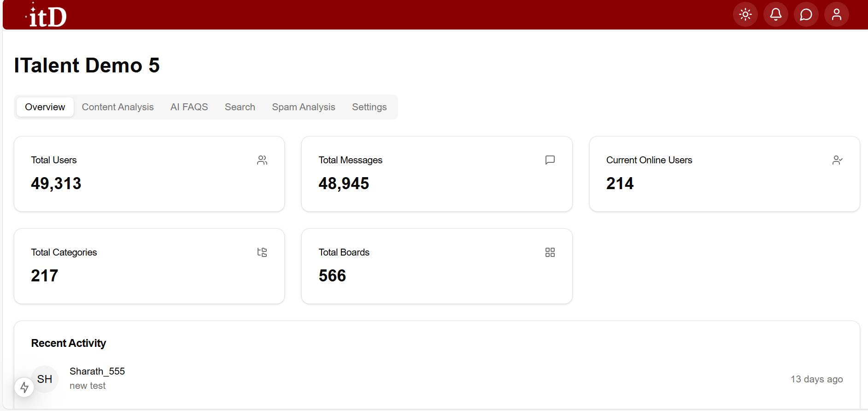Click the Total Boards count 566
The image size is (868, 411).
pyautogui.click(x=332, y=276)
